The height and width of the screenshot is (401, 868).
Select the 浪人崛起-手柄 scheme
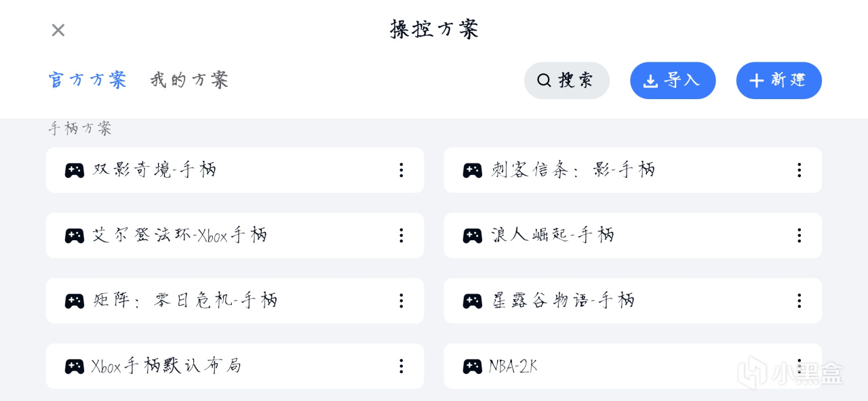pyautogui.click(x=633, y=235)
